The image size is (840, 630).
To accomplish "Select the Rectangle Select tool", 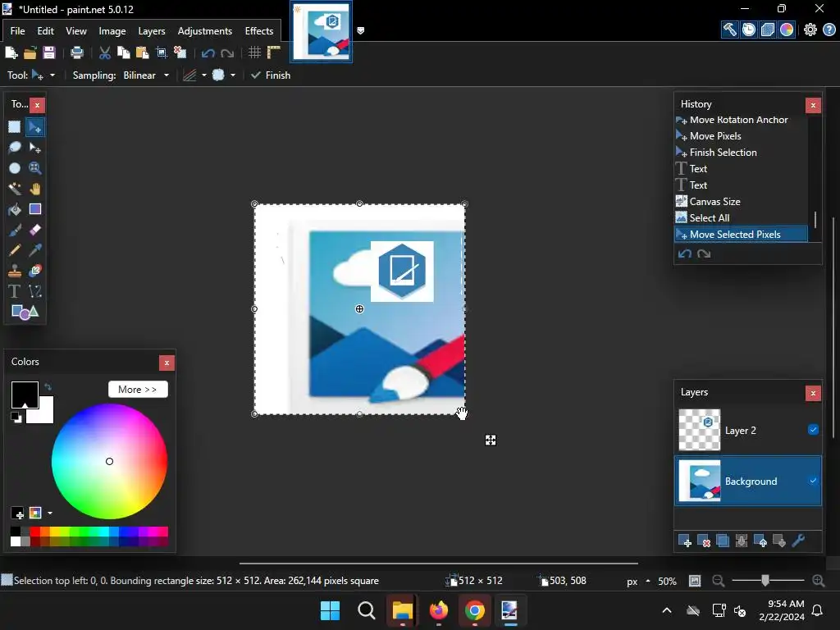I will [x=15, y=127].
